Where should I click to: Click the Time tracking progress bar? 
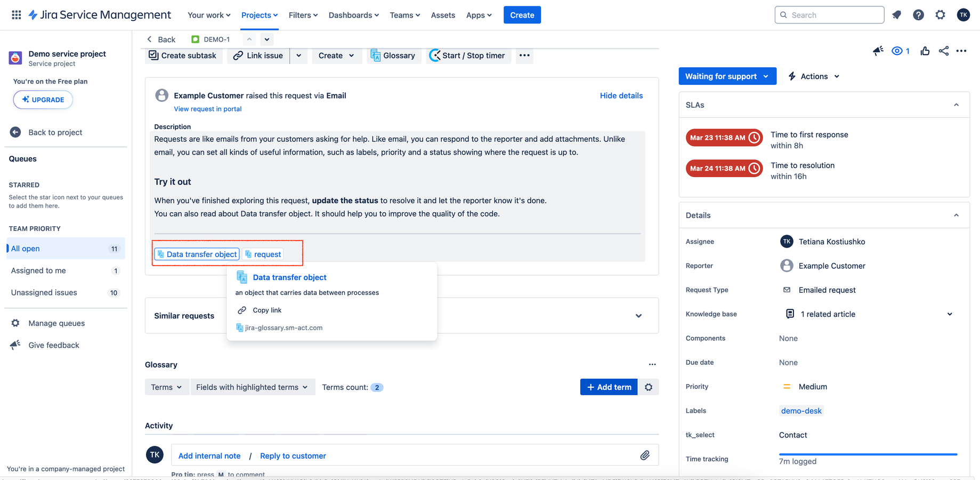(868, 454)
